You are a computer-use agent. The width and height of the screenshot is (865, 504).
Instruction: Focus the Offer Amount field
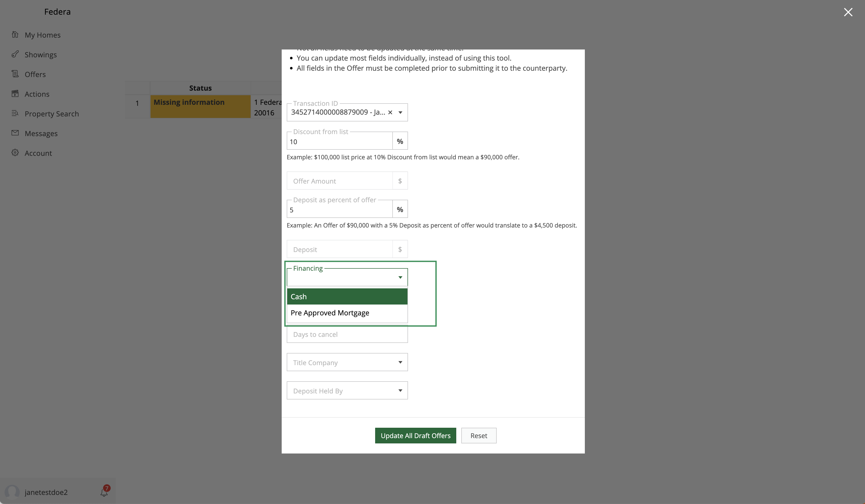pyautogui.click(x=340, y=181)
